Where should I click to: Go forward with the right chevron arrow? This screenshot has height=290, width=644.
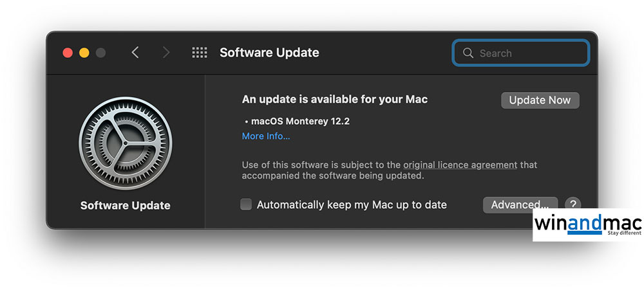point(166,53)
